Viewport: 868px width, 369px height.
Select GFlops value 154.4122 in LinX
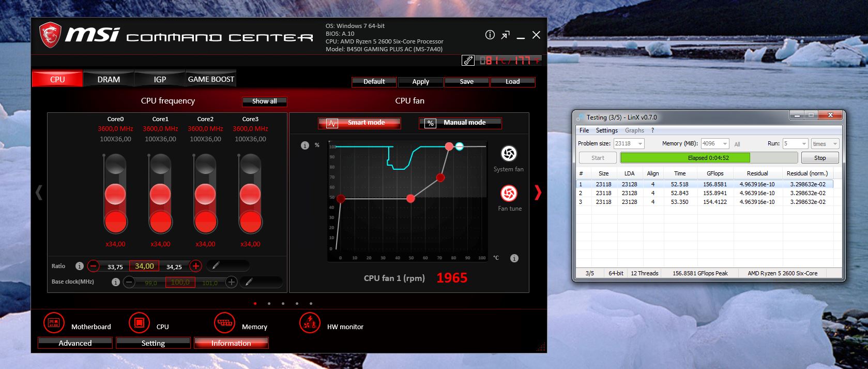715,202
